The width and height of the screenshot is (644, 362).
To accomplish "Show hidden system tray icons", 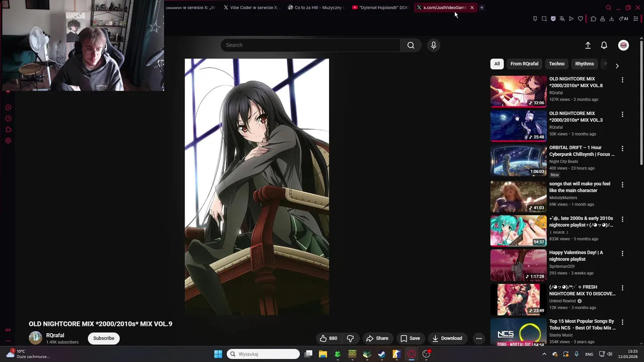I will click(544, 354).
